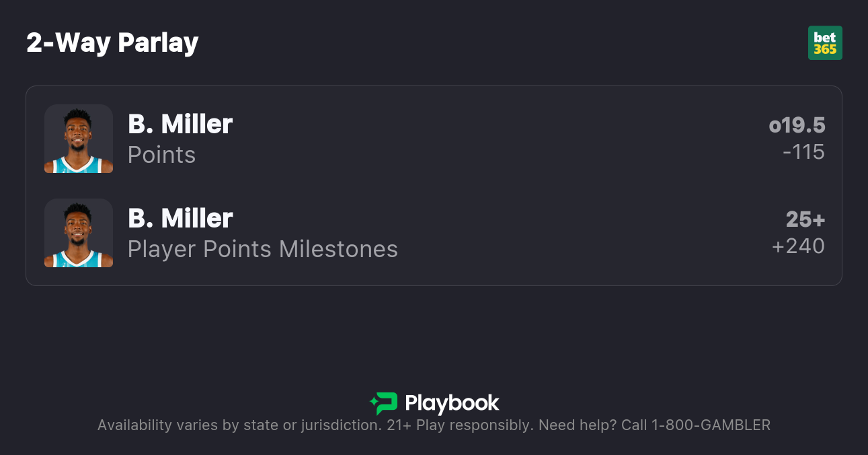Click the word 'jurisdiction' in the footer
Screen dimensions: 868x455
point(336,425)
